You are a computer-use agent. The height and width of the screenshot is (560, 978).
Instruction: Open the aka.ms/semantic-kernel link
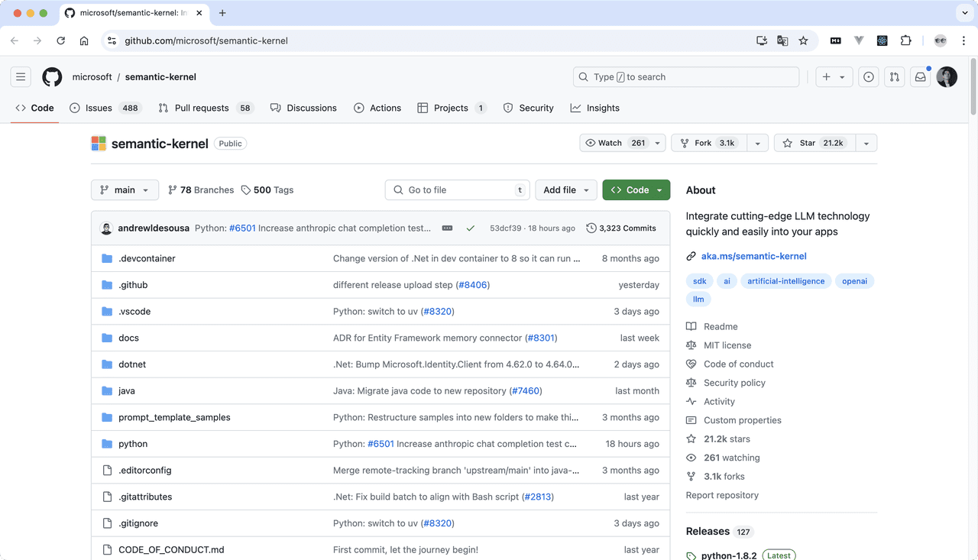754,256
